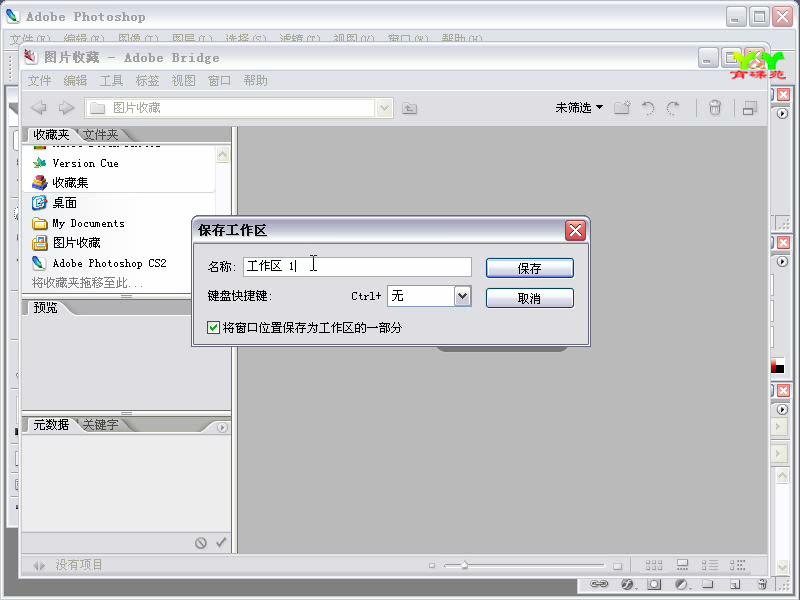
Task: Click the Bridge forward navigation arrow
Action: pyautogui.click(x=66, y=108)
